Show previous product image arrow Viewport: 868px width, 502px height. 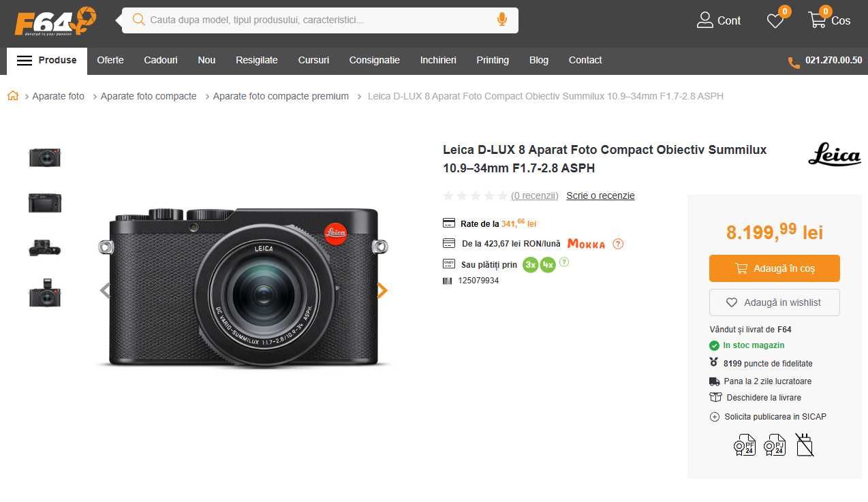[106, 291]
